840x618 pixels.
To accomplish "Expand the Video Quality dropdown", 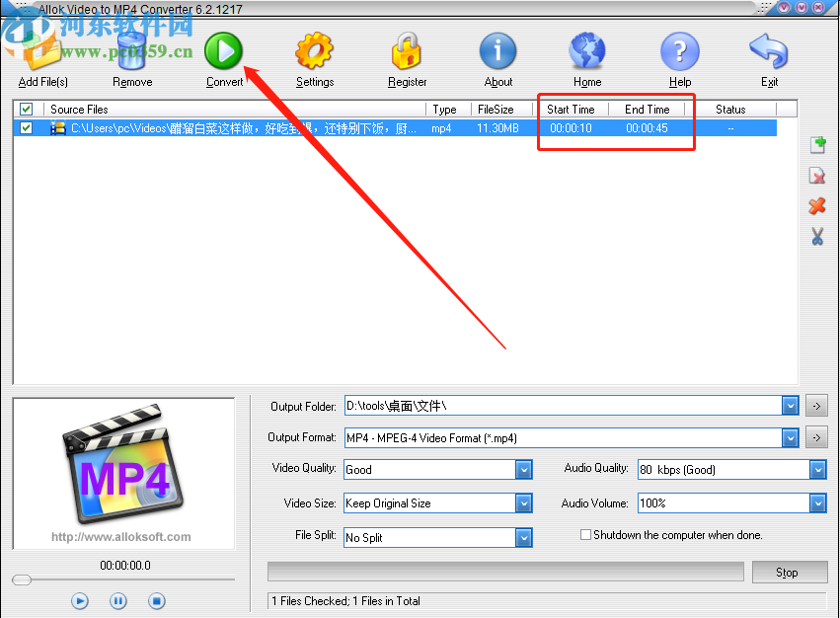I will [522, 470].
